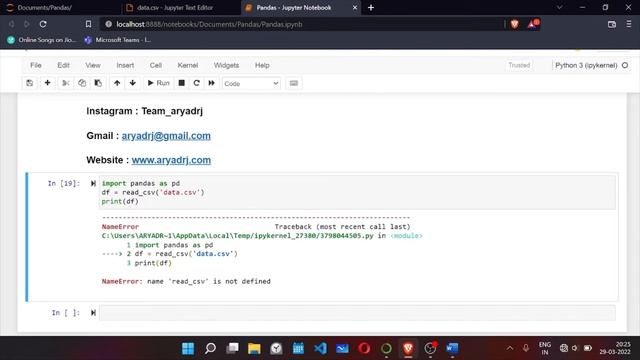This screenshot has width=640, height=360.
Task: Open the View menu
Action: click(93, 65)
